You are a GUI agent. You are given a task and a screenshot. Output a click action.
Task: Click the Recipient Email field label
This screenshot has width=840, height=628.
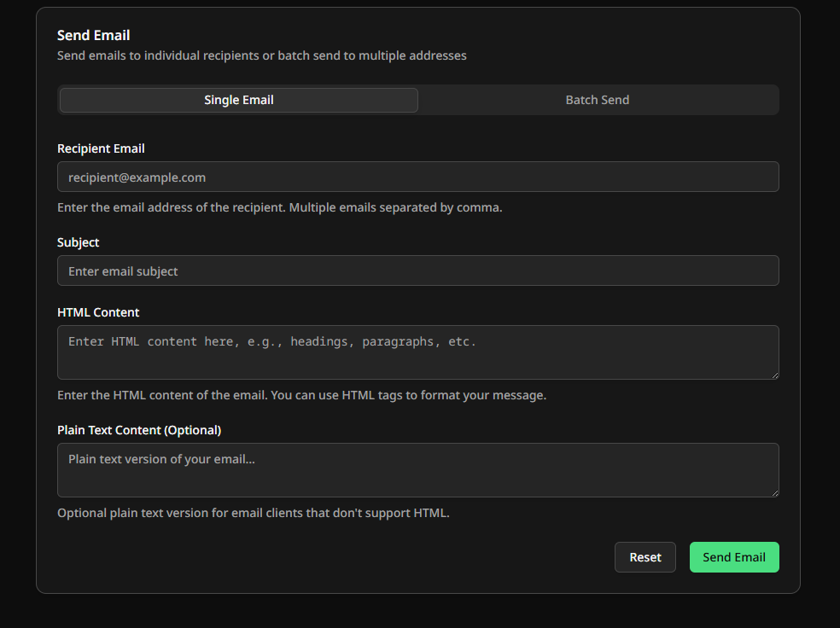point(101,148)
